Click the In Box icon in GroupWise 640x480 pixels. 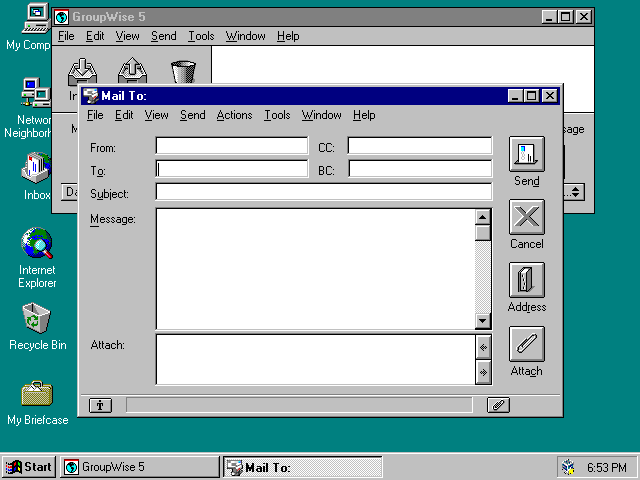pos(82,72)
